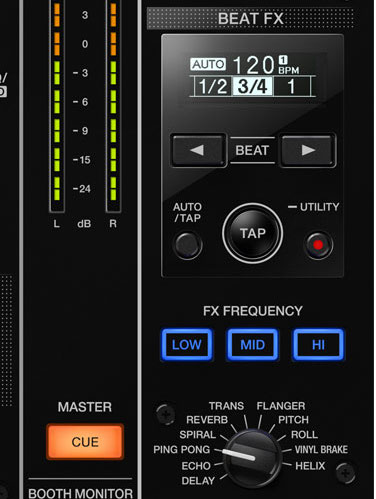Click the screw icon left of TRANS label
This screenshot has width=376, height=499.
pos(166,414)
